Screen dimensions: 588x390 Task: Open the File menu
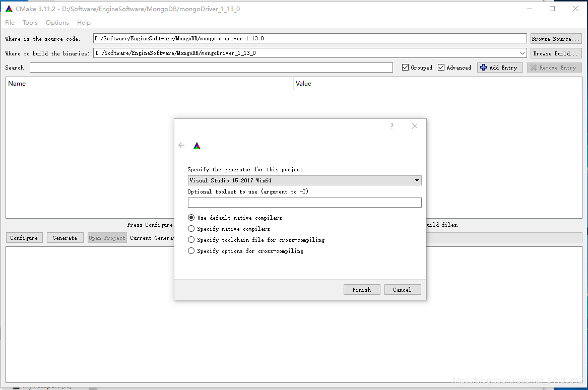(10, 23)
